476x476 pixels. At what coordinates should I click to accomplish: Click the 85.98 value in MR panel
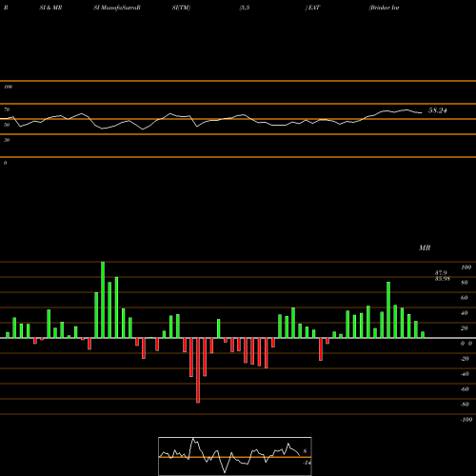click(443, 279)
